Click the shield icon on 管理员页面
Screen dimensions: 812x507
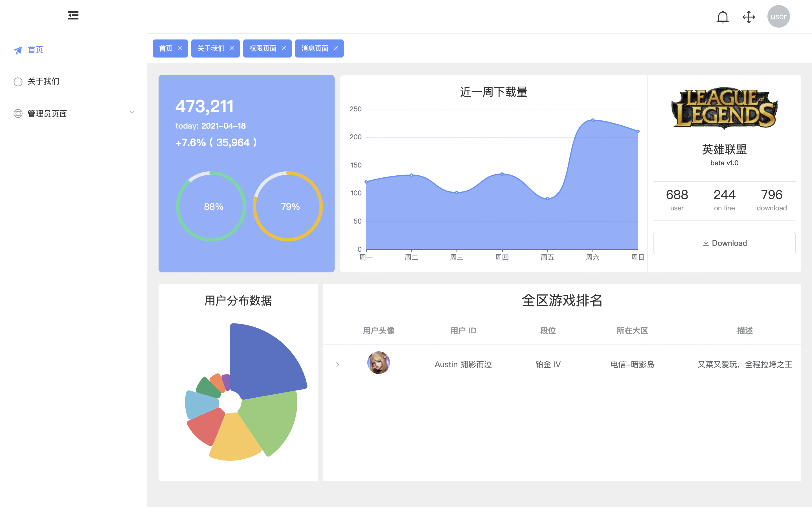click(17, 114)
